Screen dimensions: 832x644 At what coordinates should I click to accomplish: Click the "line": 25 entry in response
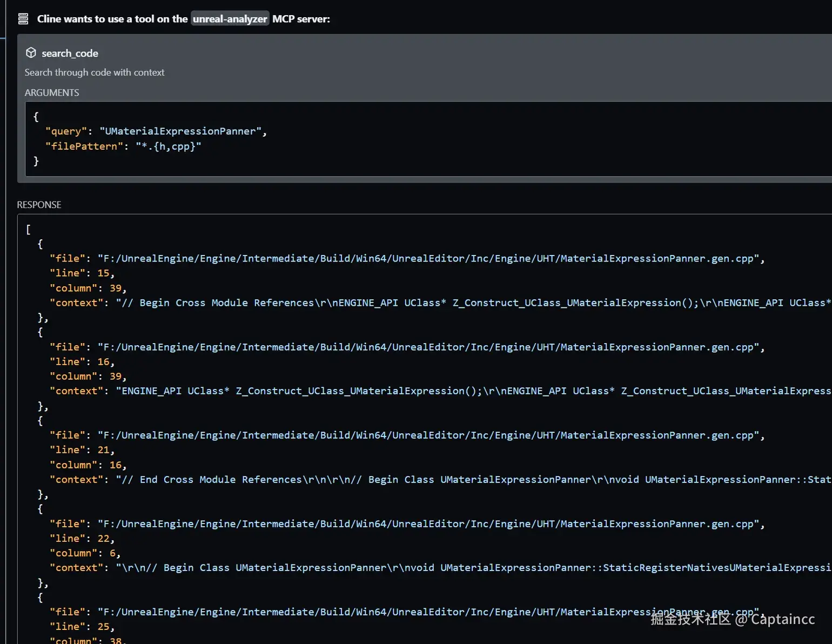coord(82,627)
